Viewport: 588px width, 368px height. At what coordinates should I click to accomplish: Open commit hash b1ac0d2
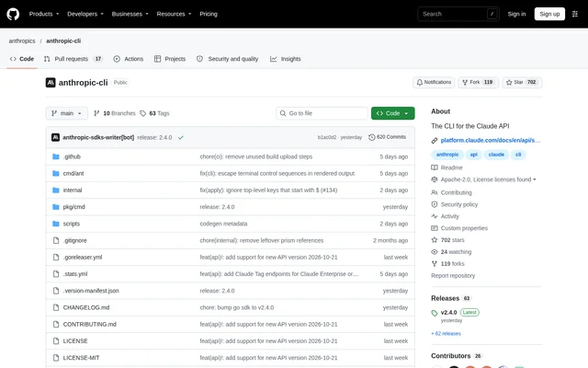tap(327, 137)
